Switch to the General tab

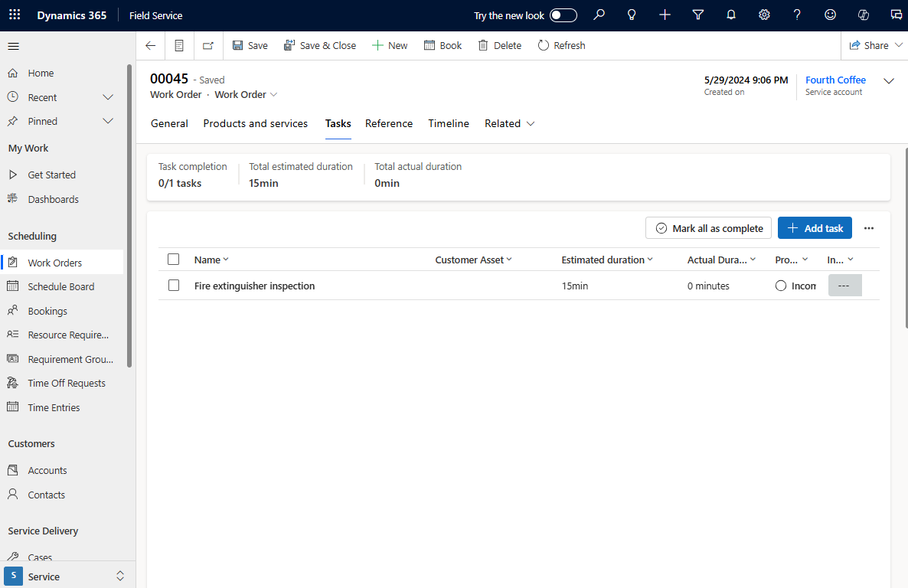pyautogui.click(x=169, y=123)
